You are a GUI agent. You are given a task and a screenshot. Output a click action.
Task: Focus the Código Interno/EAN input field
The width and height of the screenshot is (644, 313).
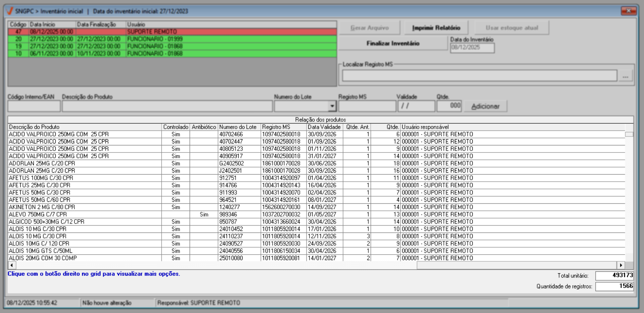coord(34,106)
